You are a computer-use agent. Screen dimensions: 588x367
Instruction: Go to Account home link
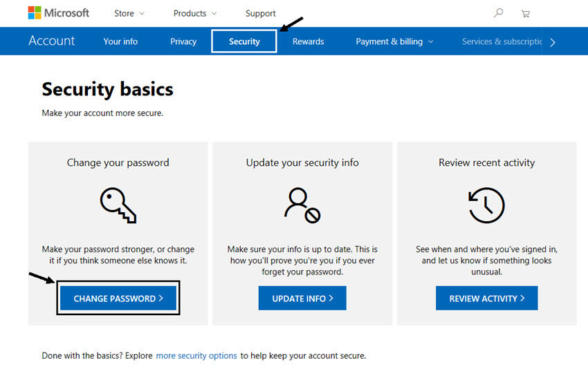52,41
